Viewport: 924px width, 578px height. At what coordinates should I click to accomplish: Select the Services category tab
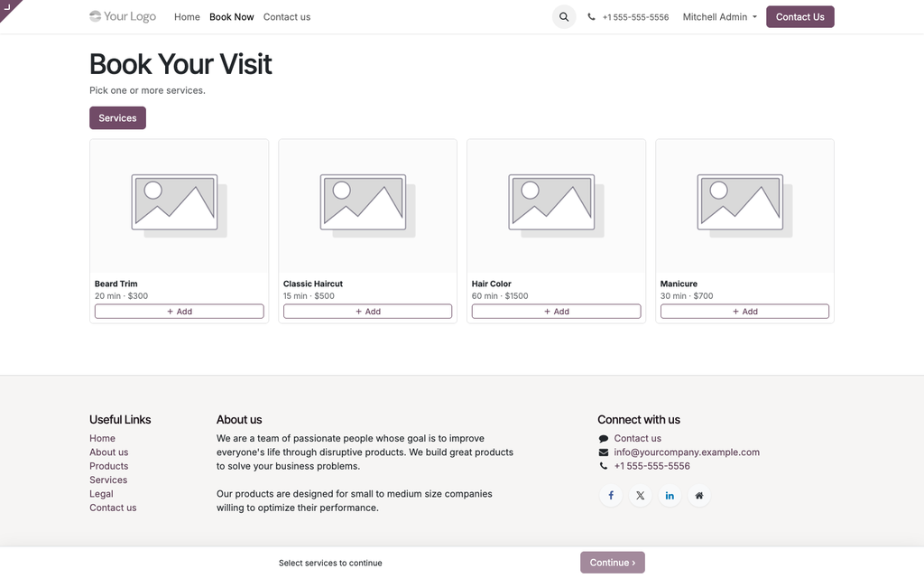[x=118, y=118]
